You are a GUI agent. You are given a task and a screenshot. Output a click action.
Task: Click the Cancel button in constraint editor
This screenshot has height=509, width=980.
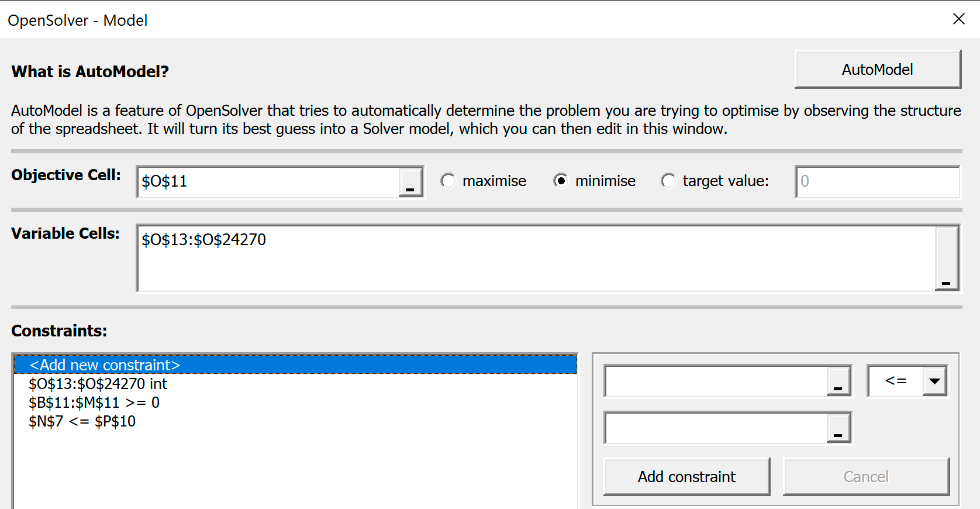click(x=866, y=477)
